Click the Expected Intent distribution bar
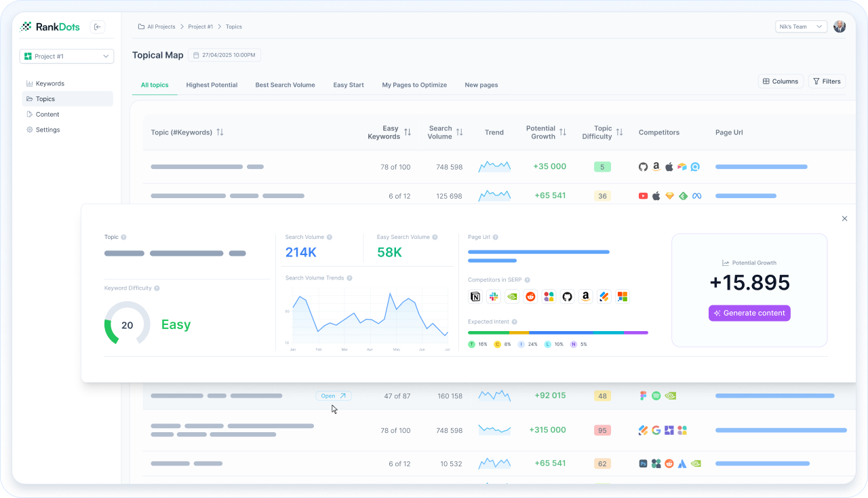 coord(557,332)
